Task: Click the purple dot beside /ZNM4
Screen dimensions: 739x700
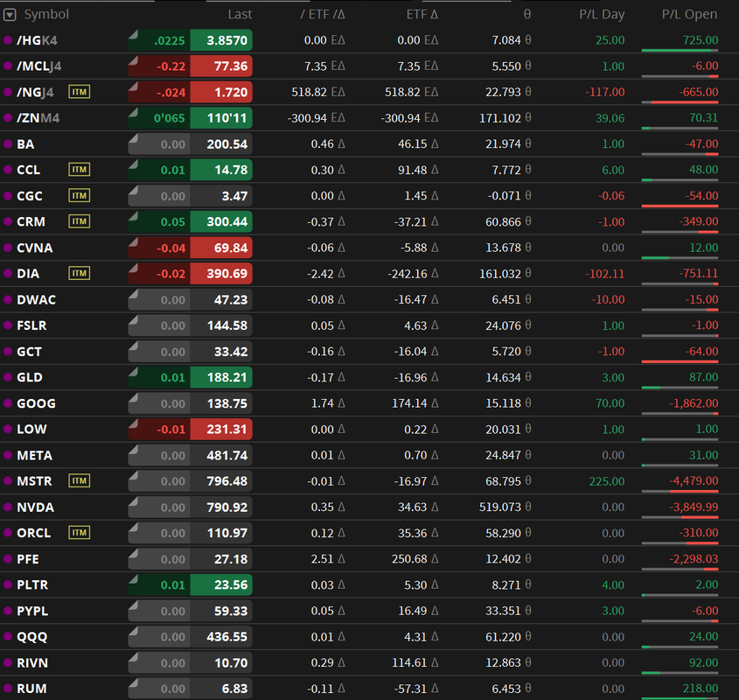Action: pyautogui.click(x=8, y=118)
